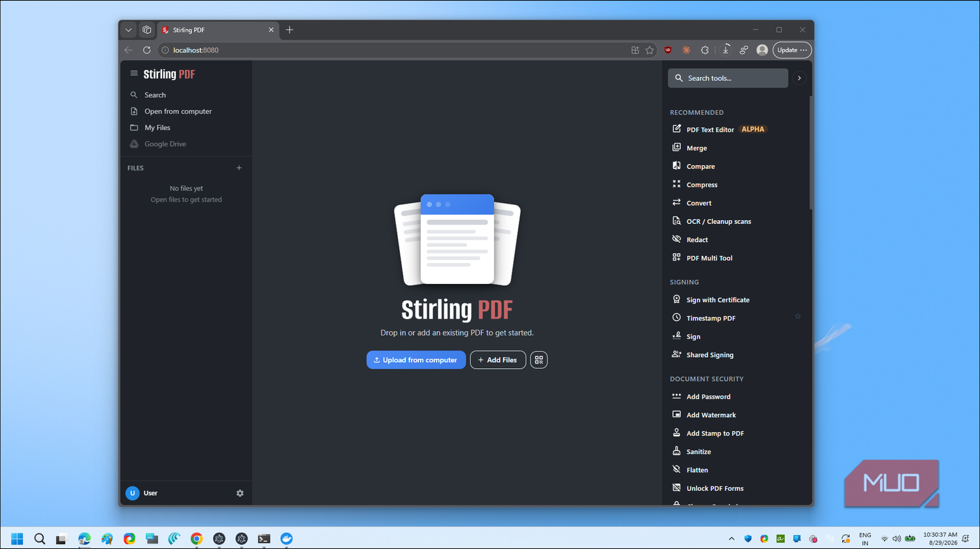Open Windows Start menu
Viewport: 980px width, 549px height.
click(x=17, y=539)
